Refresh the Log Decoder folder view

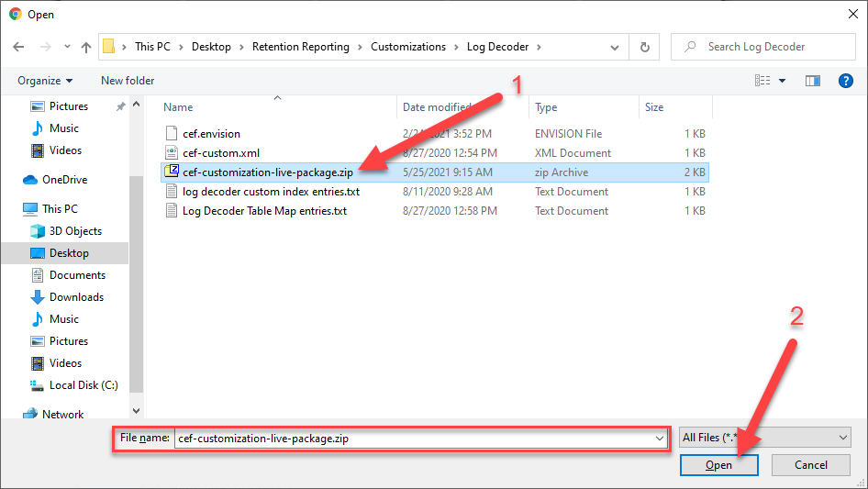(x=645, y=47)
